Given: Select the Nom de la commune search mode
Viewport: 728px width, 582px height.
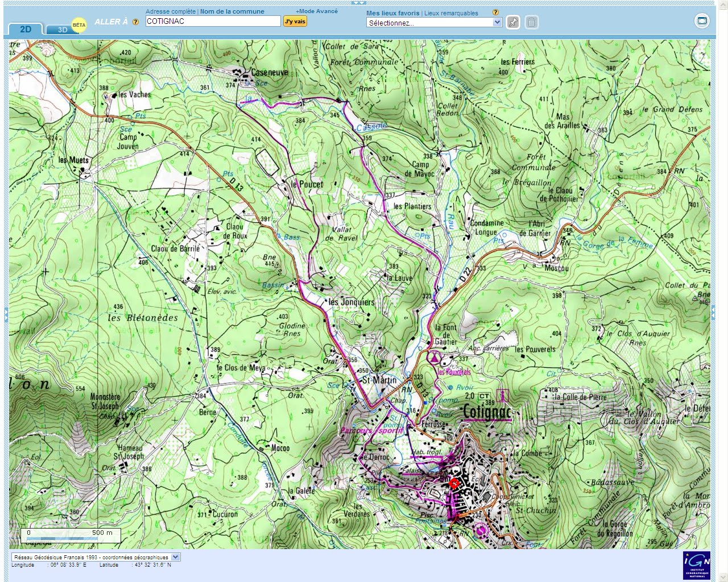Looking at the screenshot, I should [232, 11].
